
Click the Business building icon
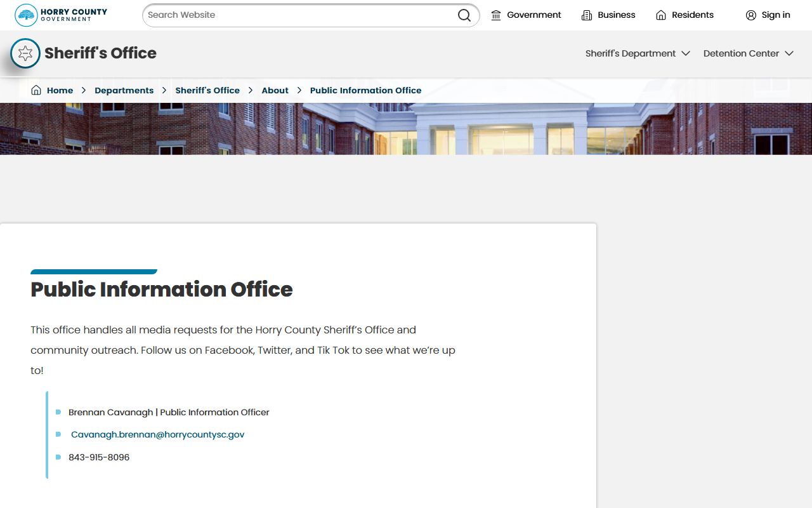coord(587,15)
